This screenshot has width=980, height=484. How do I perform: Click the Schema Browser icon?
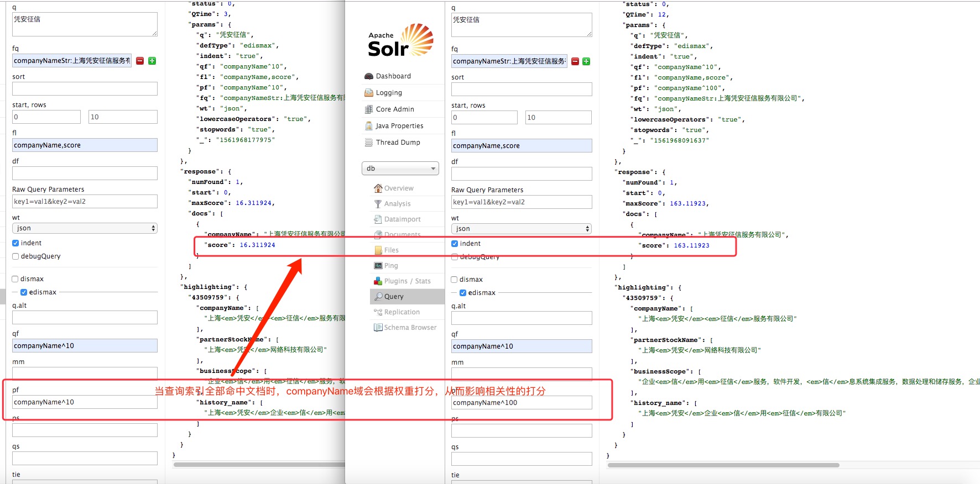coord(378,328)
